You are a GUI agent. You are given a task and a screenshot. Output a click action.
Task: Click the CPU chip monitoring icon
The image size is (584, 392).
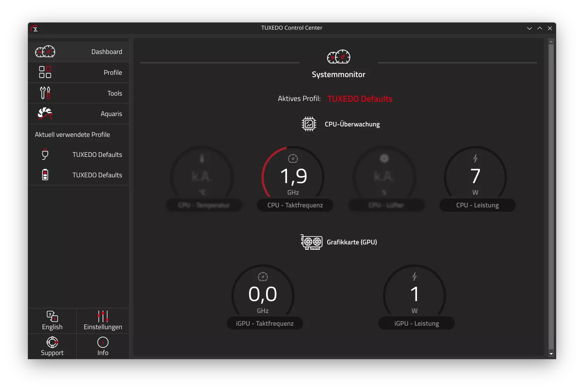[x=309, y=124]
